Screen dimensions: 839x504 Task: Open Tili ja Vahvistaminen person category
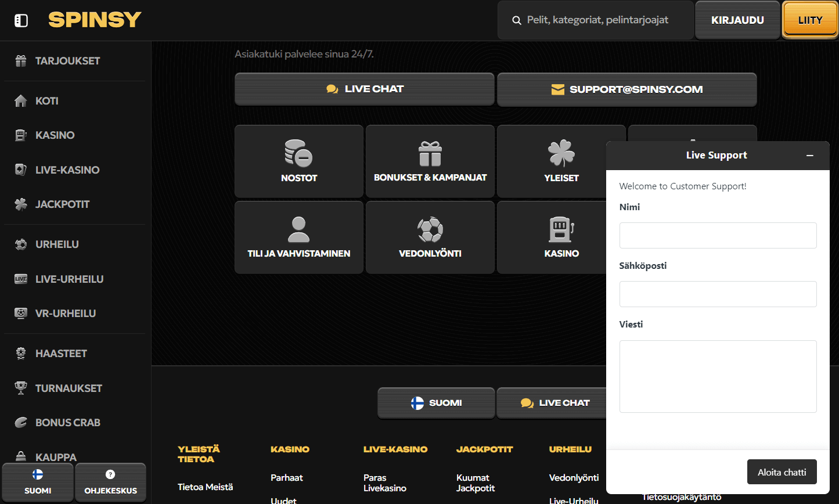(299, 237)
